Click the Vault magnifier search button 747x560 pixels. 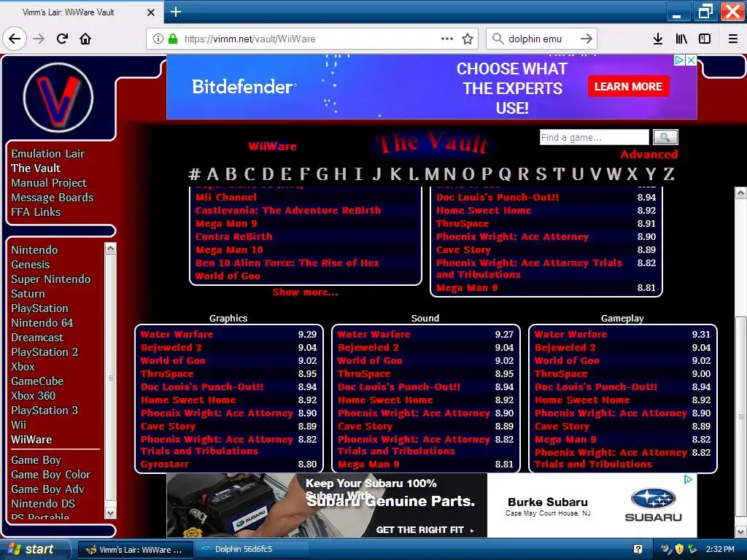pyautogui.click(x=665, y=138)
